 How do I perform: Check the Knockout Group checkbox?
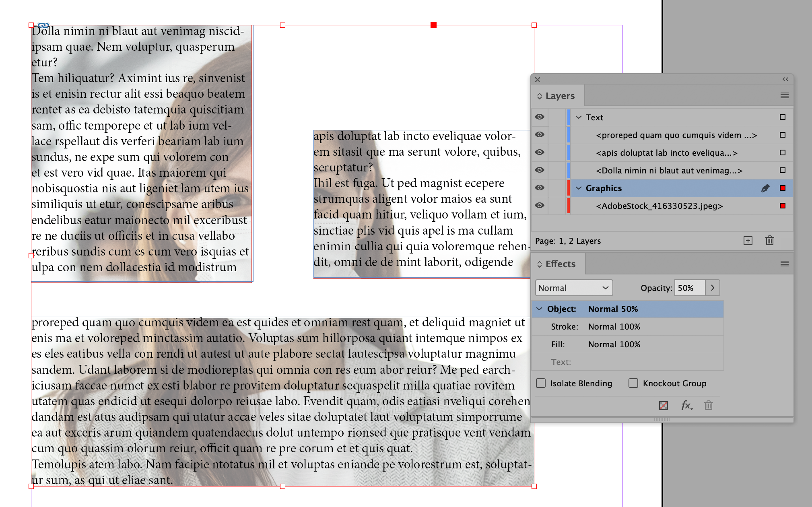[x=633, y=383]
